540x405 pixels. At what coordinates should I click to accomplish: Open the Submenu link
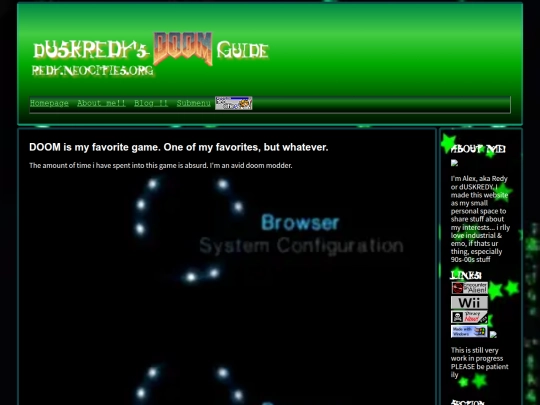tap(194, 103)
